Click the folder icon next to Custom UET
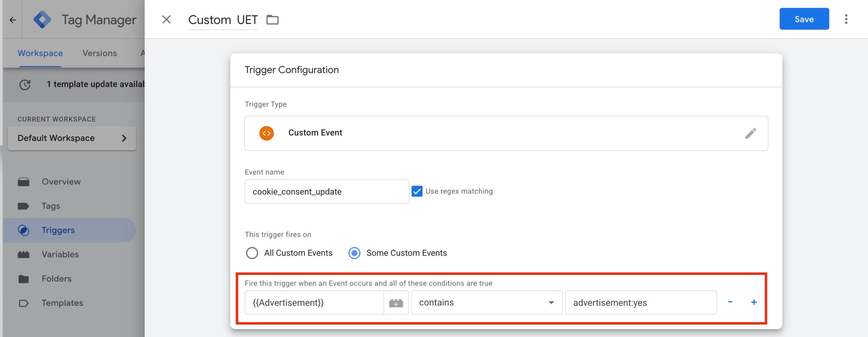This screenshot has height=337, width=868. (272, 20)
